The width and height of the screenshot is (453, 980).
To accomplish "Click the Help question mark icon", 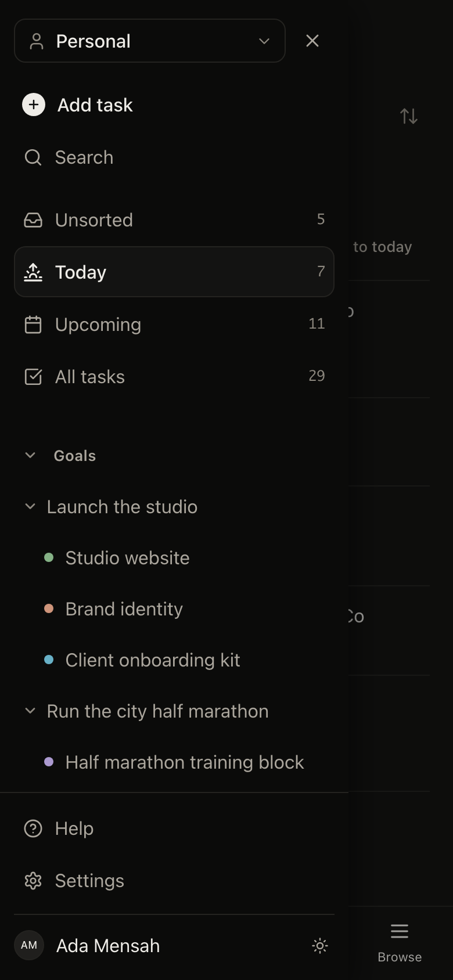I will tap(33, 828).
